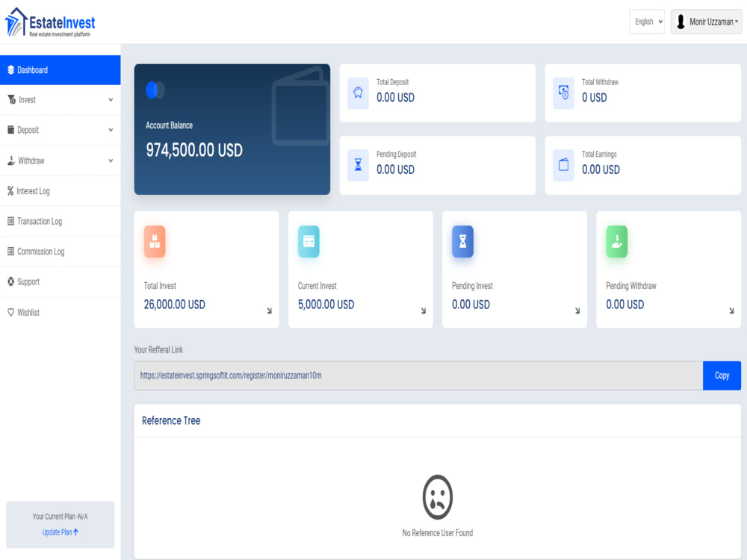The image size is (747, 560).
Task: Expand the Invest submenu chevron
Action: pyautogui.click(x=111, y=99)
